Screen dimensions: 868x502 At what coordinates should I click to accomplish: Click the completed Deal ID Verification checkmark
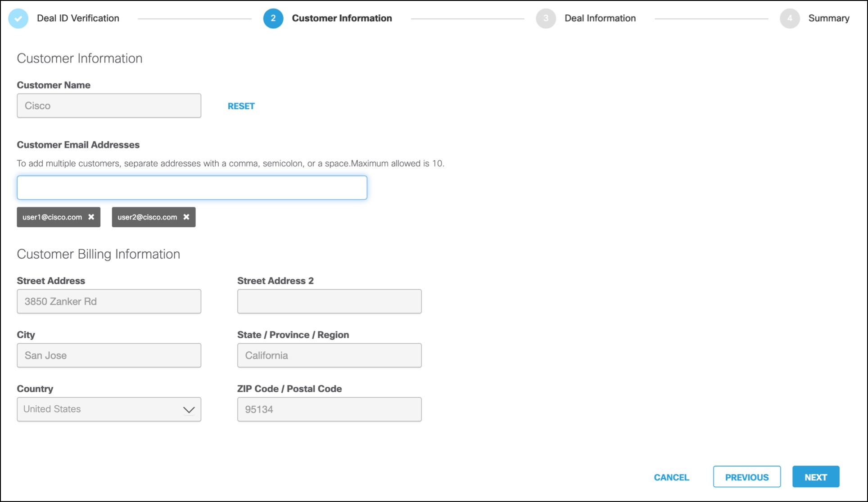[x=18, y=18]
